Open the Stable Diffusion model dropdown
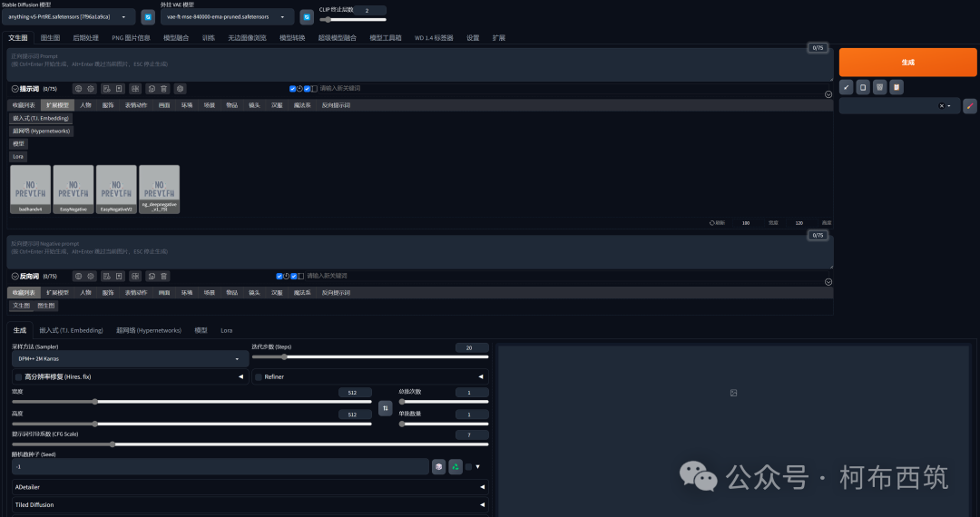The width and height of the screenshot is (980, 517). 69,17
